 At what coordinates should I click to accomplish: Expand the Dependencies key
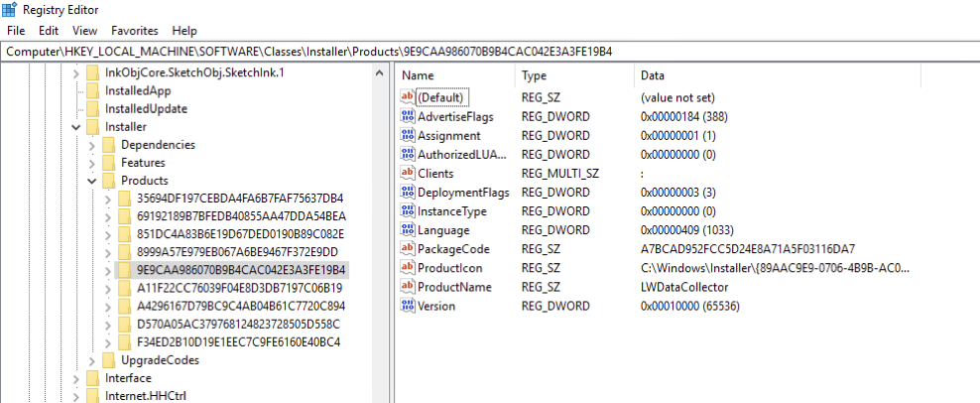tap(92, 145)
